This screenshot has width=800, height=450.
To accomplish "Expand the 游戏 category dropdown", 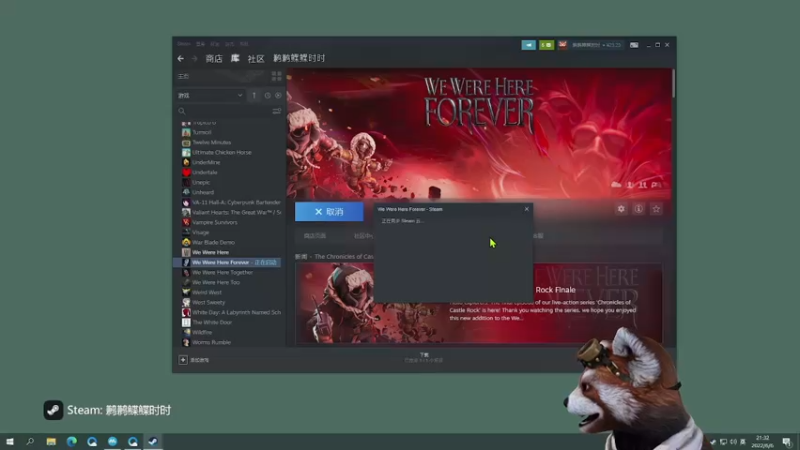I will tap(210, 95).
